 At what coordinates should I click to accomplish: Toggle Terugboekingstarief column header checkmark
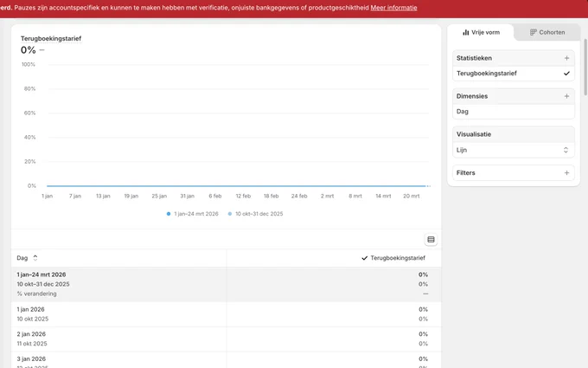pyautogui.click(x=365, y=258)
